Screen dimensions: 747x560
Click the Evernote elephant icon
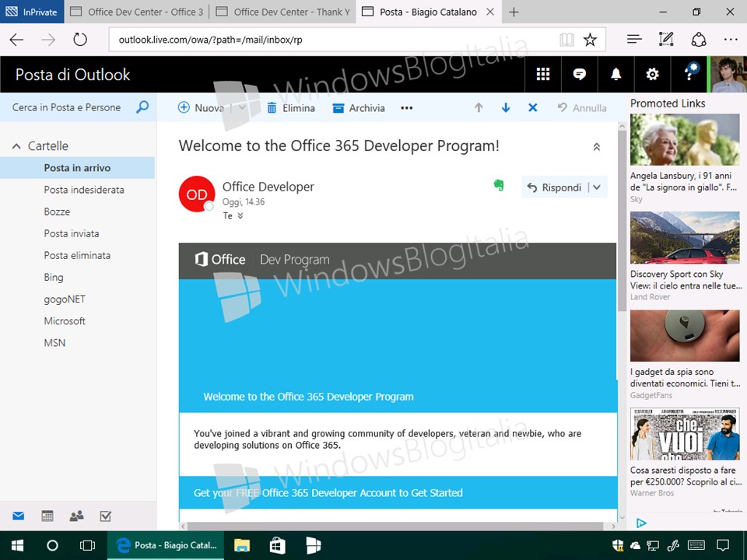point(499,185)
